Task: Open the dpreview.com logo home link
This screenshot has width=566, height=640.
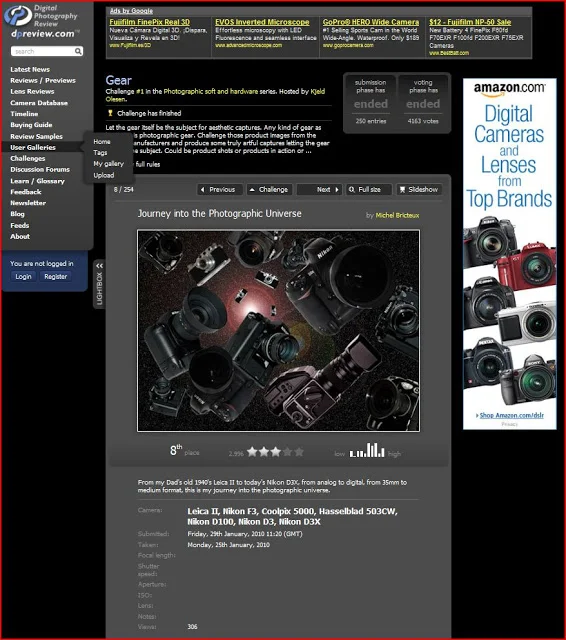Action: pos(41,21)
